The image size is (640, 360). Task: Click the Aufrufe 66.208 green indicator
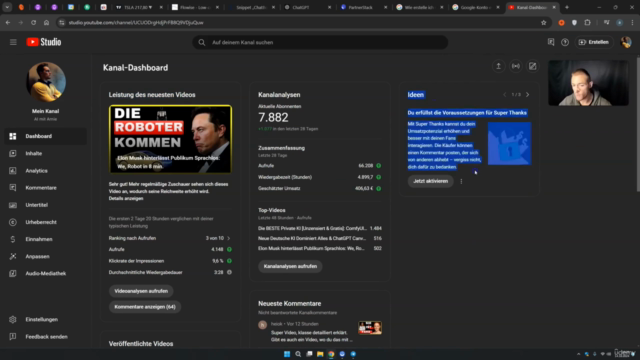378,166
